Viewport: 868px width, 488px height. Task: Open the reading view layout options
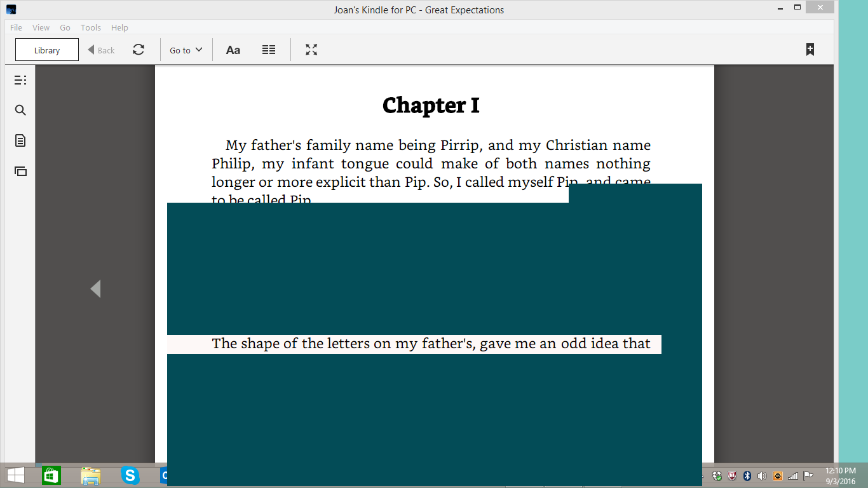click(x=268, y=50)
